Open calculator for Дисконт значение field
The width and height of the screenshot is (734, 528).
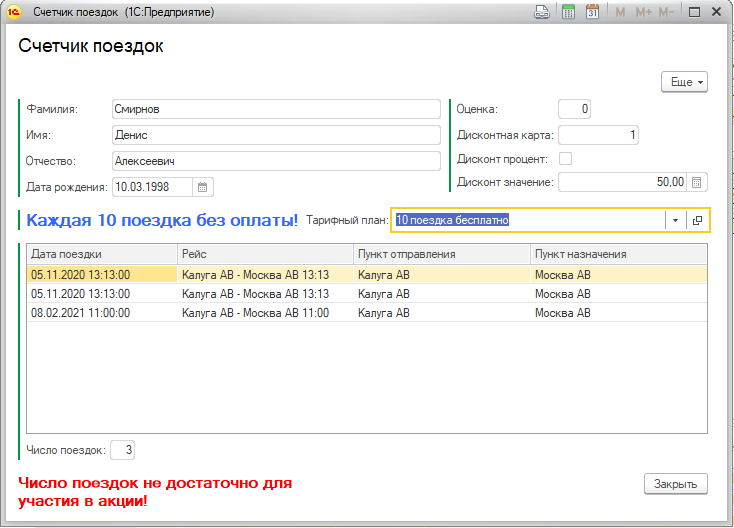(697, 182)
